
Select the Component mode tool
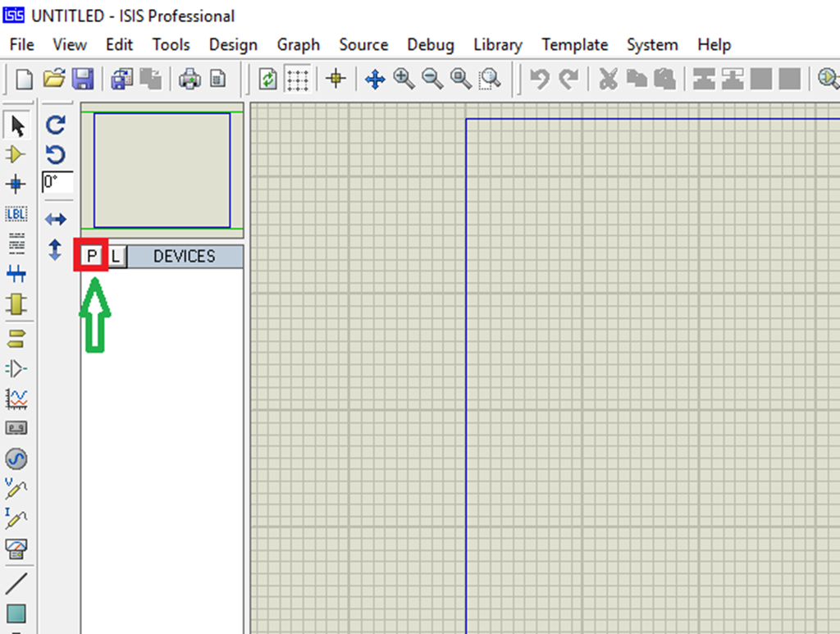click(x=18, y=154)
